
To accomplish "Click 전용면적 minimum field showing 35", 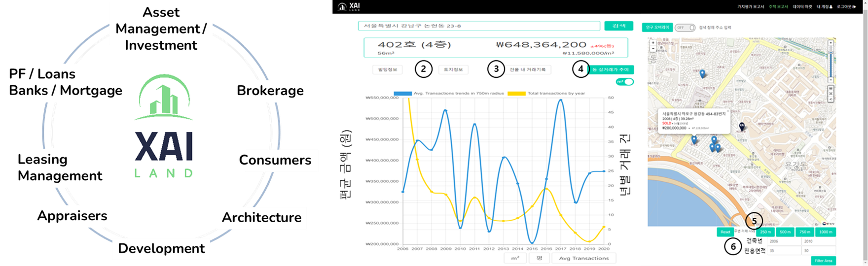I will pyautogui.click(x=784, y=251).
